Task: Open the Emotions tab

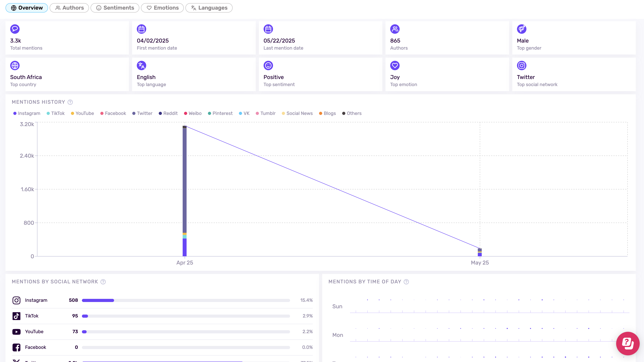Action: [162, 8]
